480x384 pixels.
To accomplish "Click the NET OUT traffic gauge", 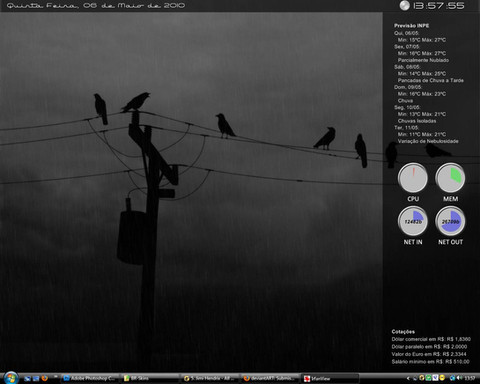I will [x=450, y=221].
